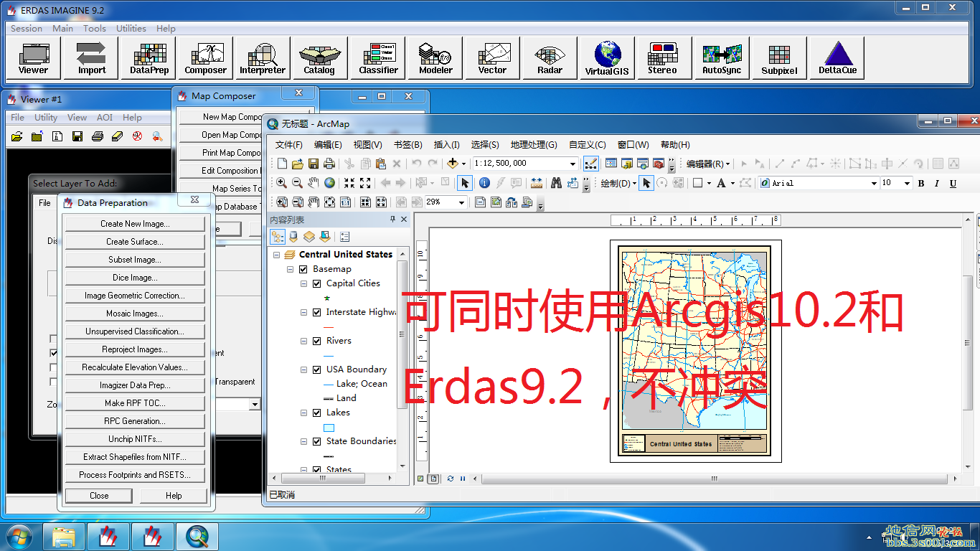Toggle the Editor toolbar pencil icon

pos(590,164)
